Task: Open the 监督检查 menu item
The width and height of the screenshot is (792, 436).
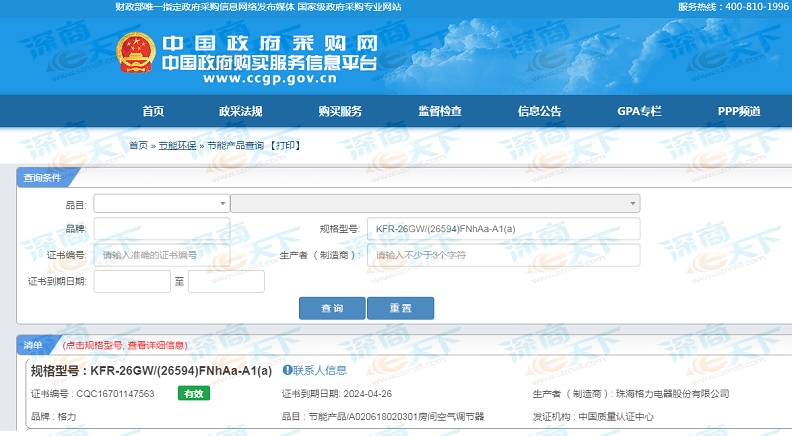Action: click(439, 111)
